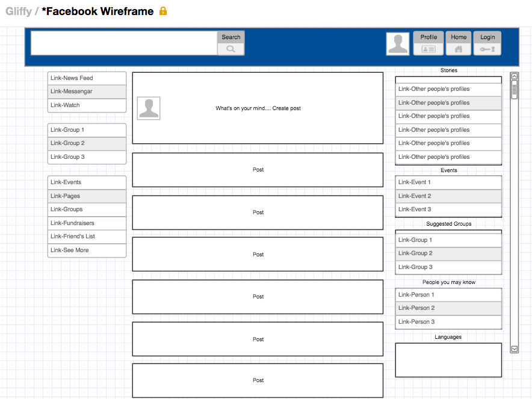Click the avatar placeholder in Create post box
This screenshot has height=399, width=532.
149,108
